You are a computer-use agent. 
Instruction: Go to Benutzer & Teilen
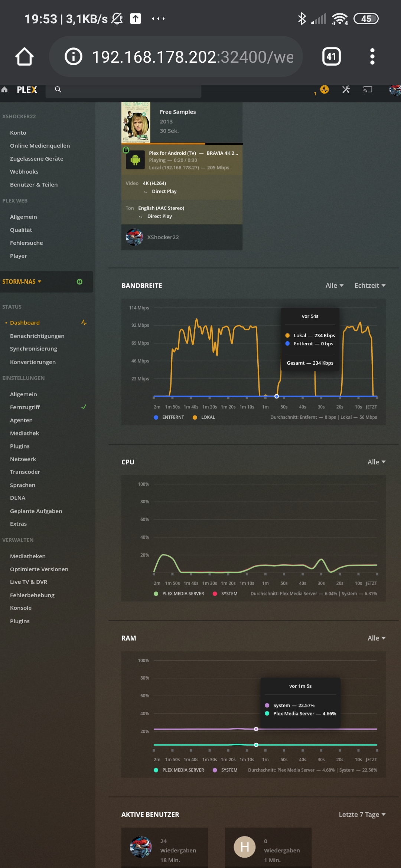click(34, 184)
